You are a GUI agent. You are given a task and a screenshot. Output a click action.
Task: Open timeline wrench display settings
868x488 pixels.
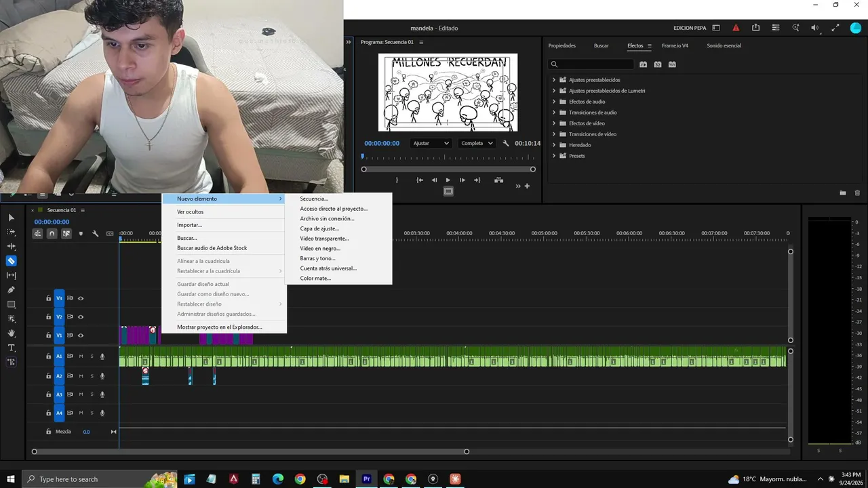tap(96, 234)
